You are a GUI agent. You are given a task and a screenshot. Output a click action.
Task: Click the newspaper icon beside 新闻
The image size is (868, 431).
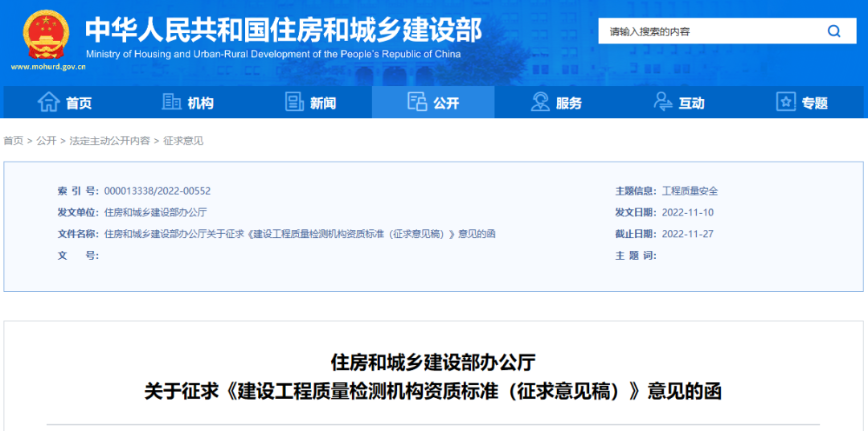pyautogui.click(x=294, y=102)
